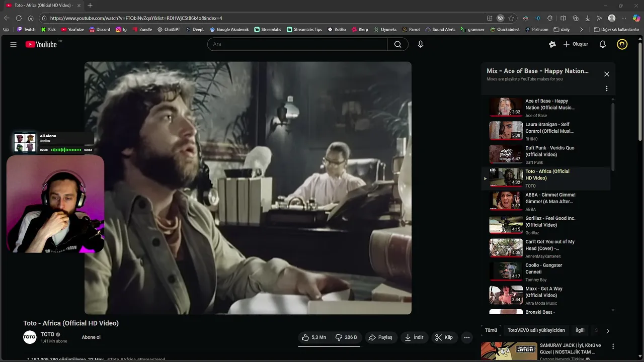Open the YouTube account avatar menu
Viewport: 644px width, 362px height.
point(622,44)
